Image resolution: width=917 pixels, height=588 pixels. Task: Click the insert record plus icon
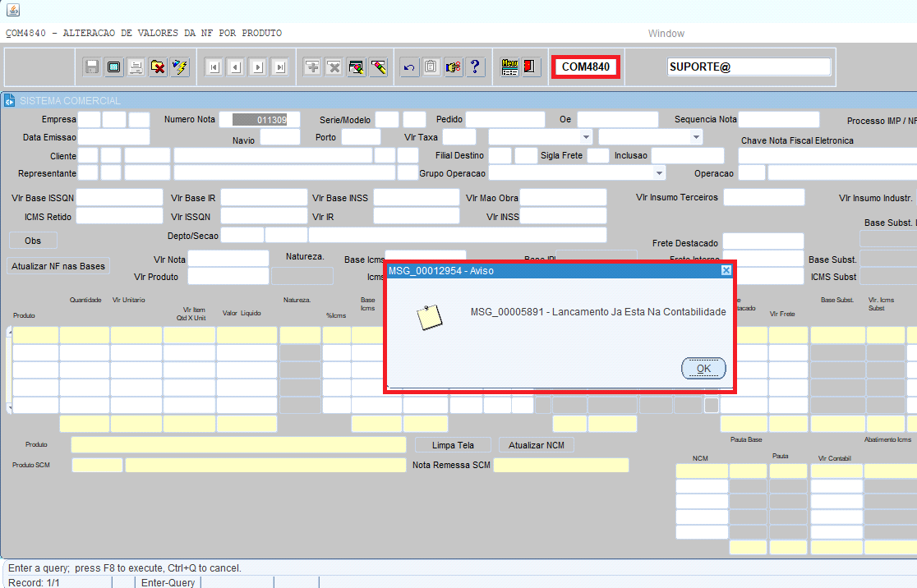pos(312,67)
